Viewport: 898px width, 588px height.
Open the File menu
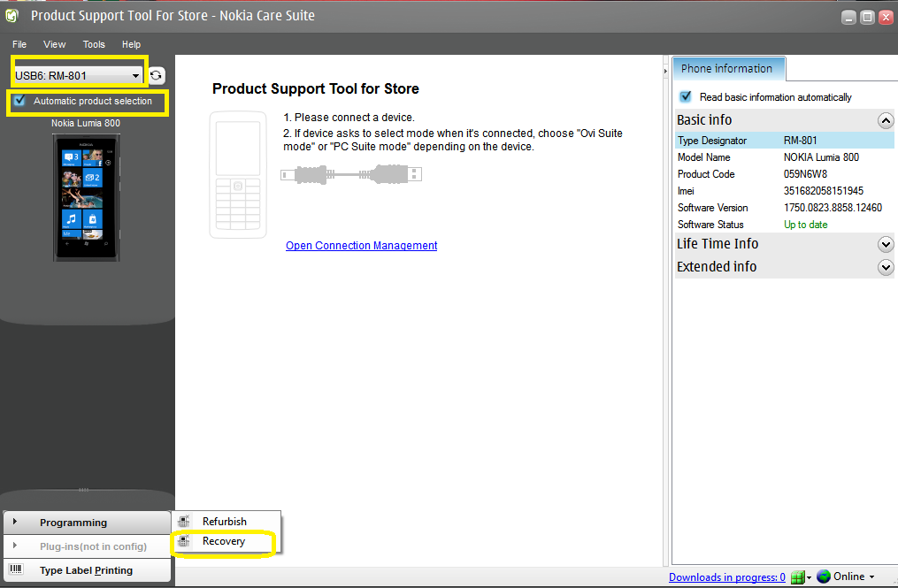click(x=19, y=44)
